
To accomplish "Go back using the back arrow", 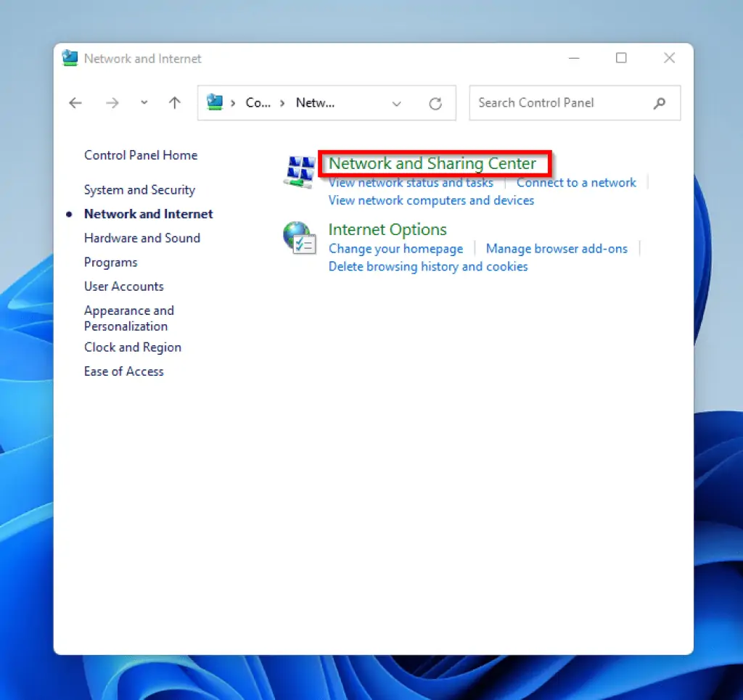I will pos(75,103).
